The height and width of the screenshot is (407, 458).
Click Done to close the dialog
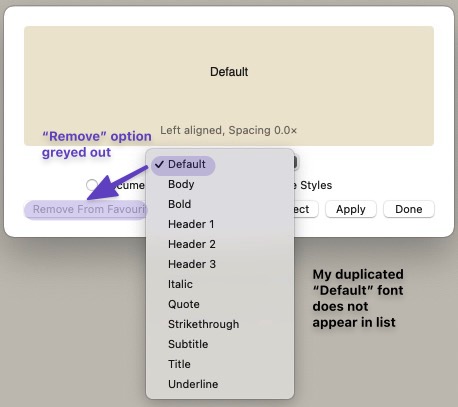pos(409,209)
